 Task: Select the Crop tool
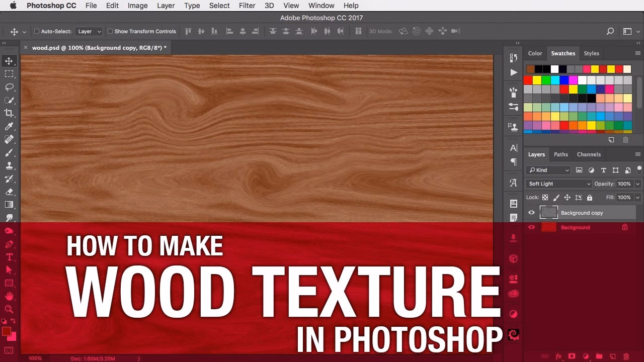click(9, 113)
